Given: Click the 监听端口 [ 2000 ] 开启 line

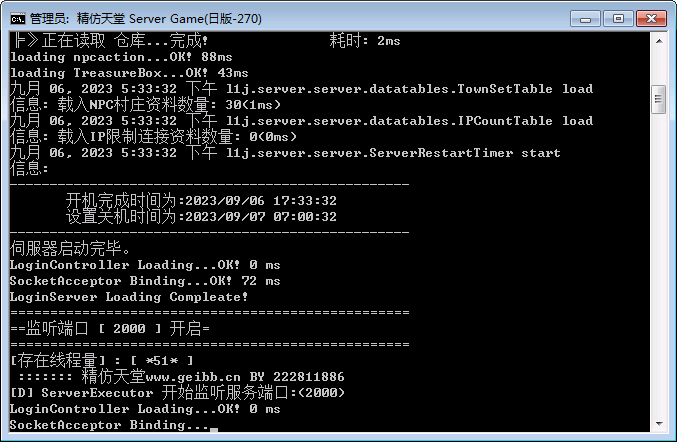Looking at the screenshot, I should (x=110, y=328).
